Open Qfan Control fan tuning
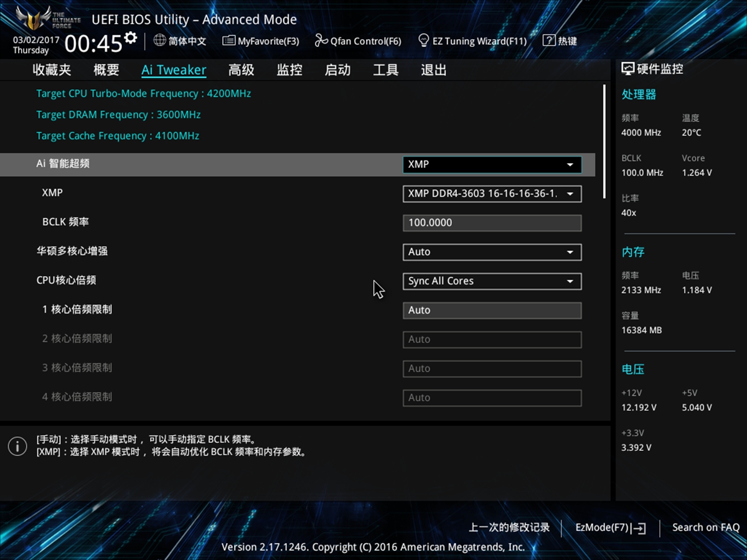Image resolution: width=747 pixels, height=560 pixels. click(x=358, y=40)
